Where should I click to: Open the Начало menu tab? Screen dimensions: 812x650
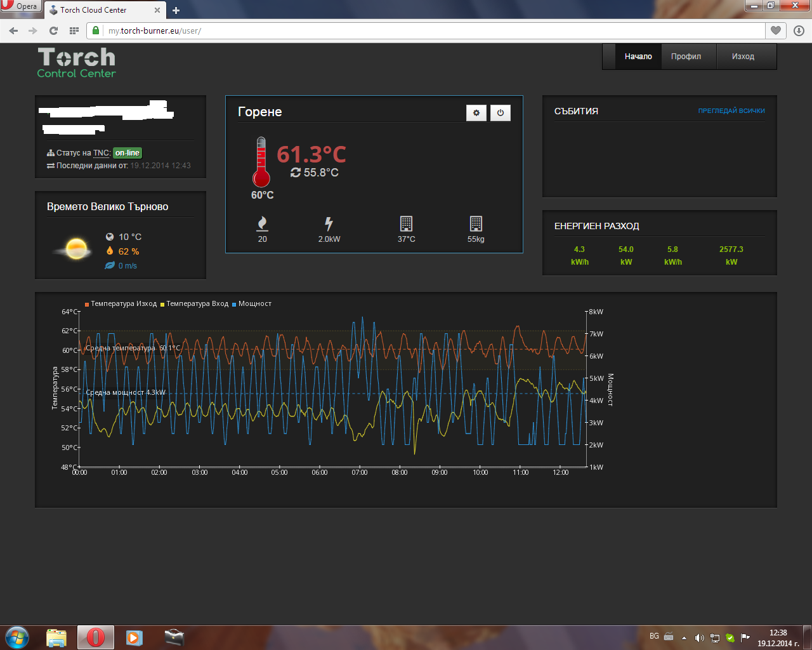click(638, 56)
